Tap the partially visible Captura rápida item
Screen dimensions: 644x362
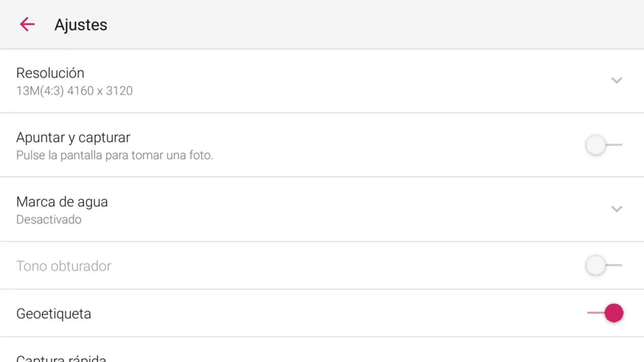(61, 358)
